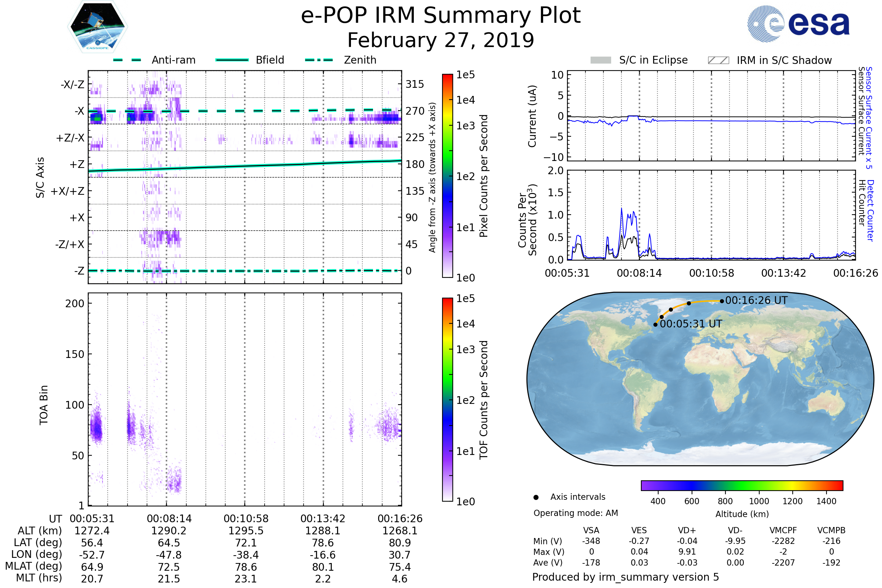This screenshot has height=588, width=882.
Task: Click the IRM in S/C Shadow hatched patch
Action: point(718,60)
